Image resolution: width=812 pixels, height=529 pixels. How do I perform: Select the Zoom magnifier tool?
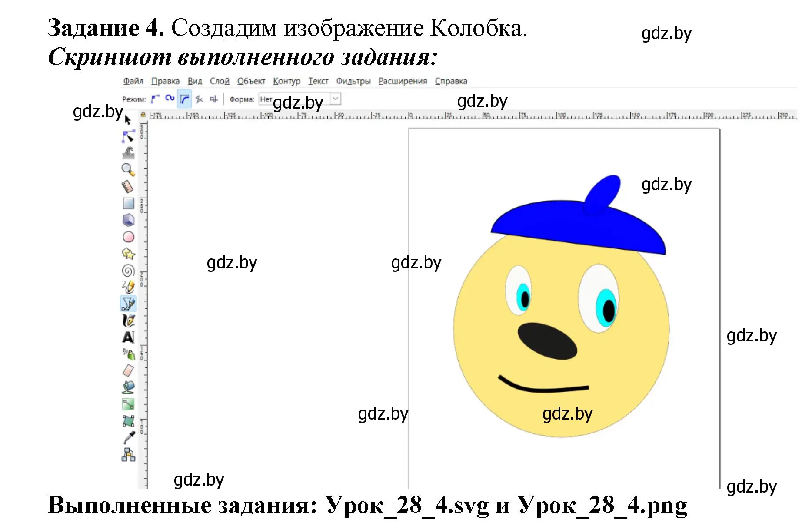pos(128,170)
